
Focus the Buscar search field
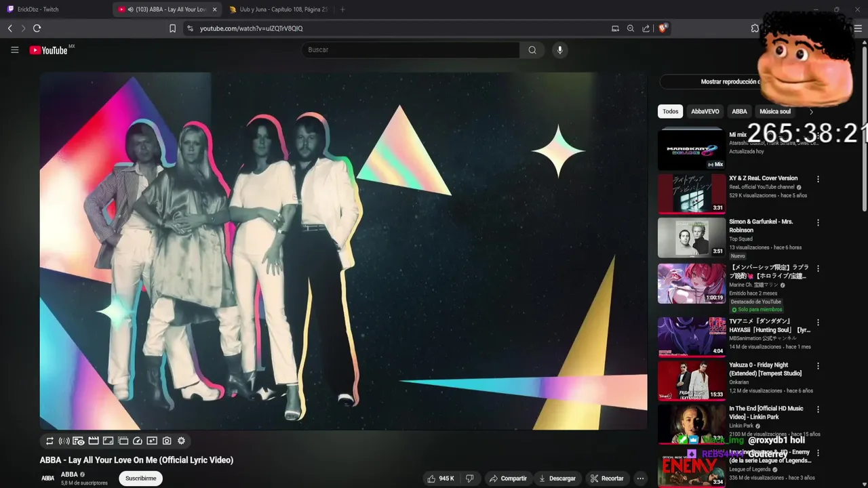[x=410, y=49]
